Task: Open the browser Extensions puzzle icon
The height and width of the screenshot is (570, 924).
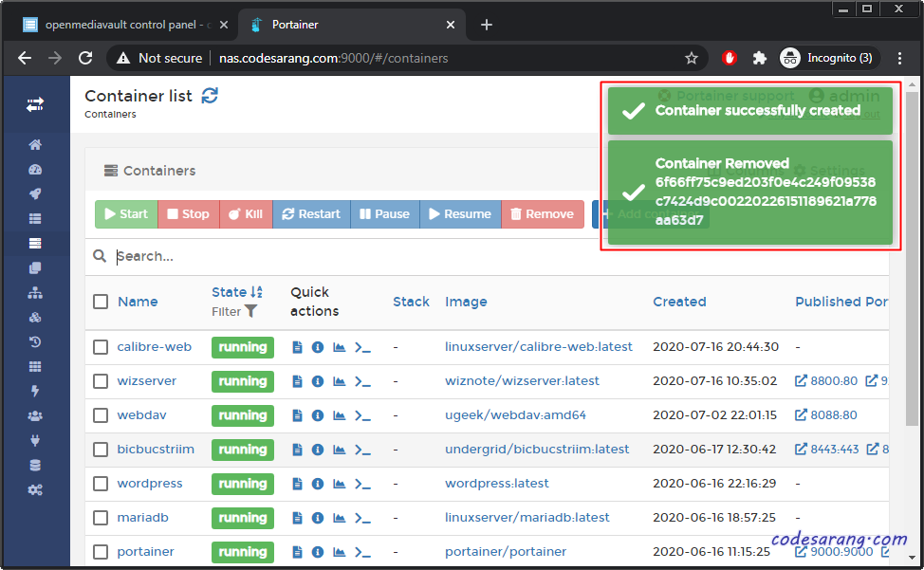Action: pos(760,58)
